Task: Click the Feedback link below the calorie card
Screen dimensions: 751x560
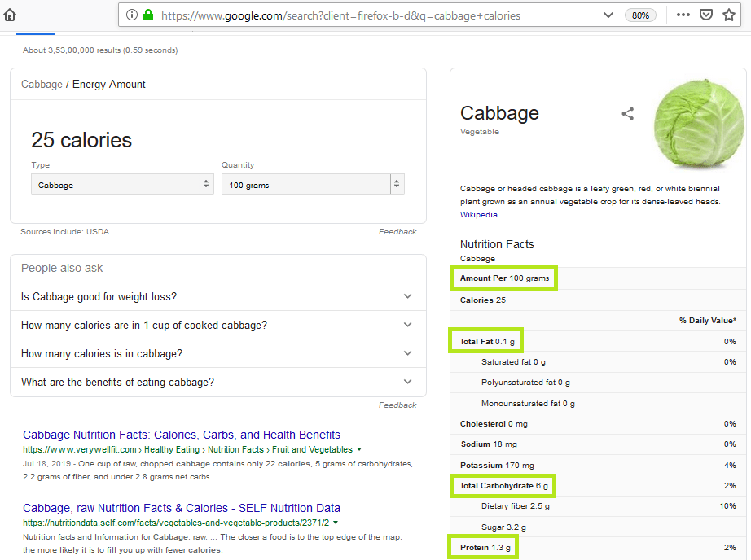Action: [x=397, y=231]
